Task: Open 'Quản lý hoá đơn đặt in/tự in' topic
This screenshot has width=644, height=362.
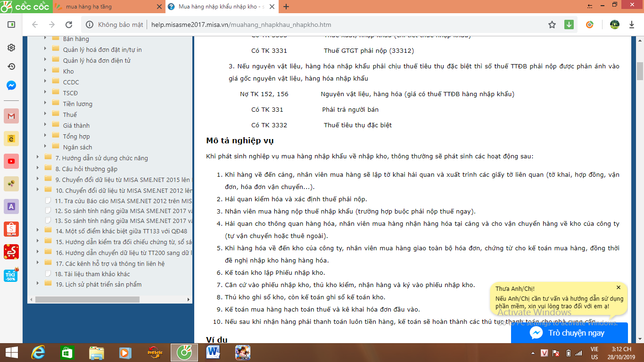Action: 102,49
